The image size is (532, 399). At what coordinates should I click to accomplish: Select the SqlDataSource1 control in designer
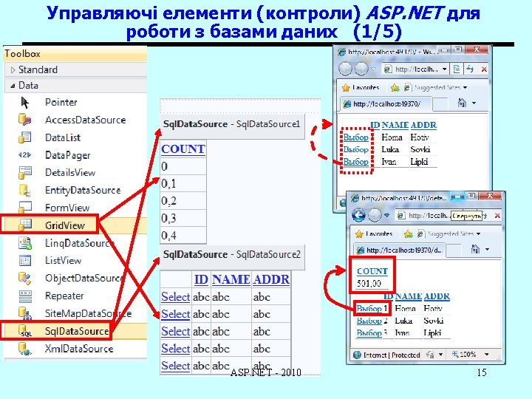(232, 125)
